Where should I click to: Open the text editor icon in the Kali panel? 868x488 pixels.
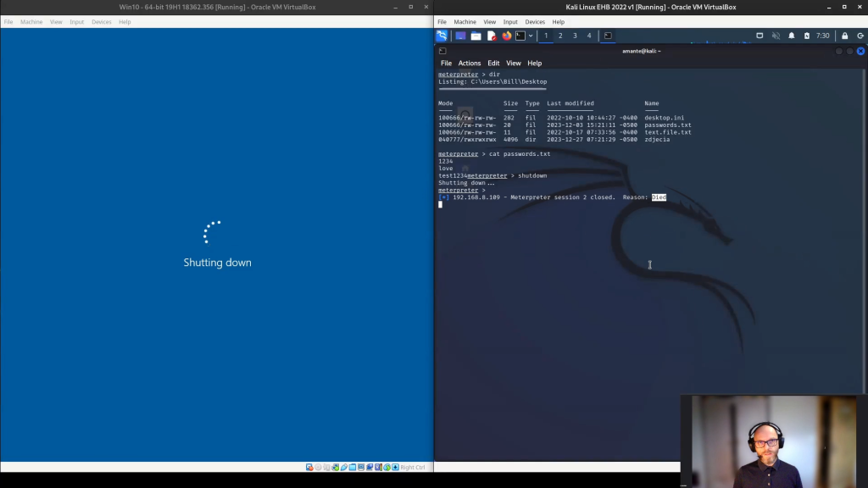(x=492, y=36)
